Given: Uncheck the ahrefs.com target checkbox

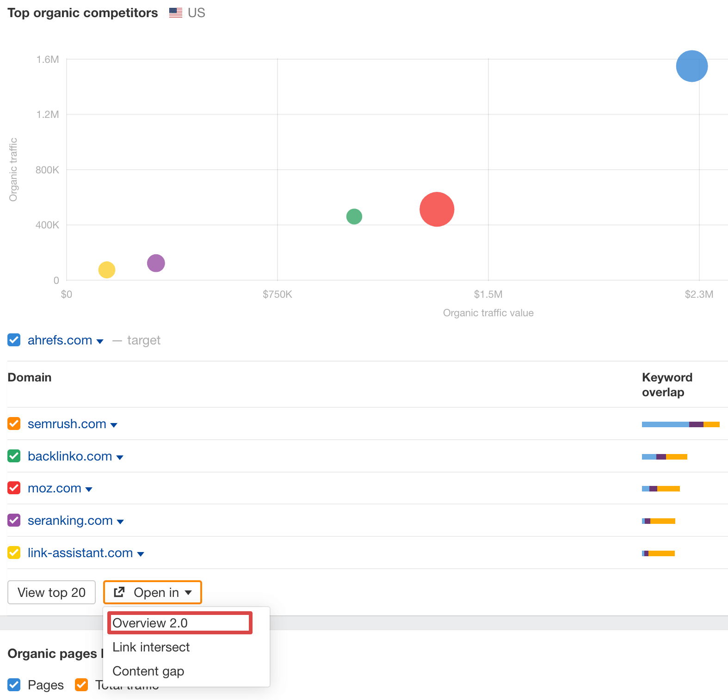Looking at the screenshot, I should coord(14,340).
